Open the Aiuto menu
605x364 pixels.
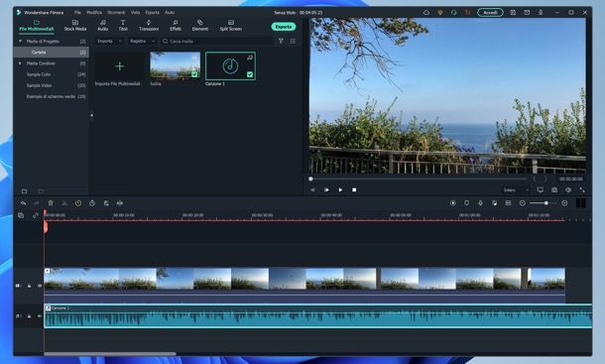tap(170, 12)
